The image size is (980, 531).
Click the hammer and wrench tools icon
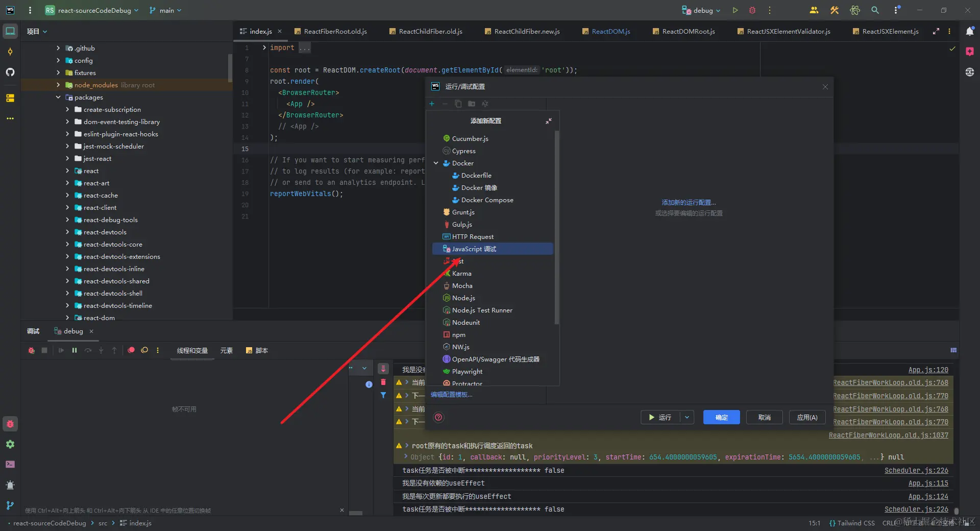(835, 10)
